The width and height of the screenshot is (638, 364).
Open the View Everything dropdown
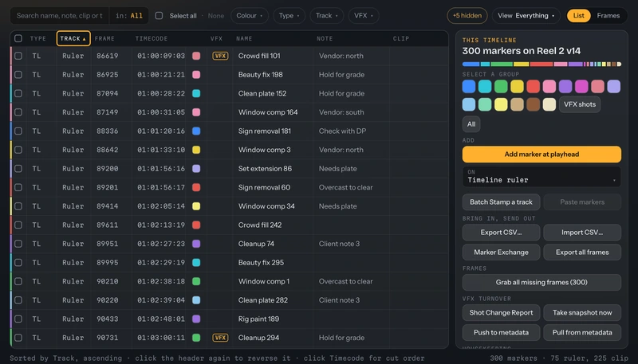pyautogui.click(x=526, y=15)
